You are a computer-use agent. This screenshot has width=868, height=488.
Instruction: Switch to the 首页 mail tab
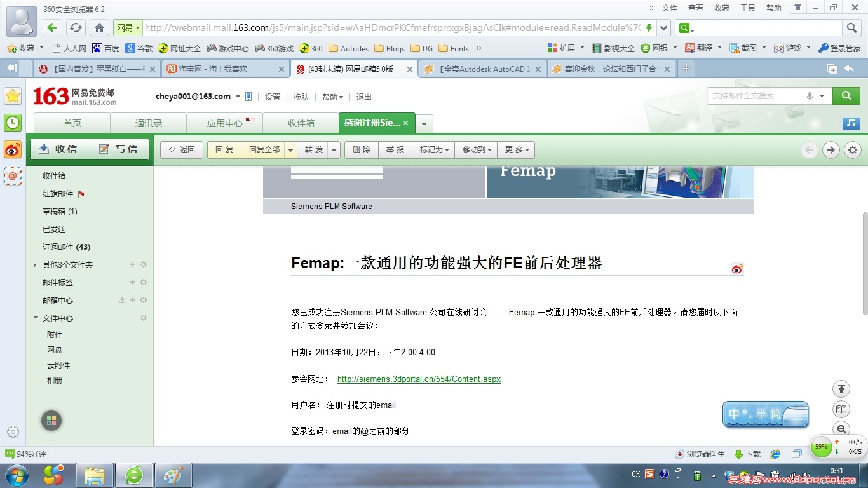[x=72, y=123]
